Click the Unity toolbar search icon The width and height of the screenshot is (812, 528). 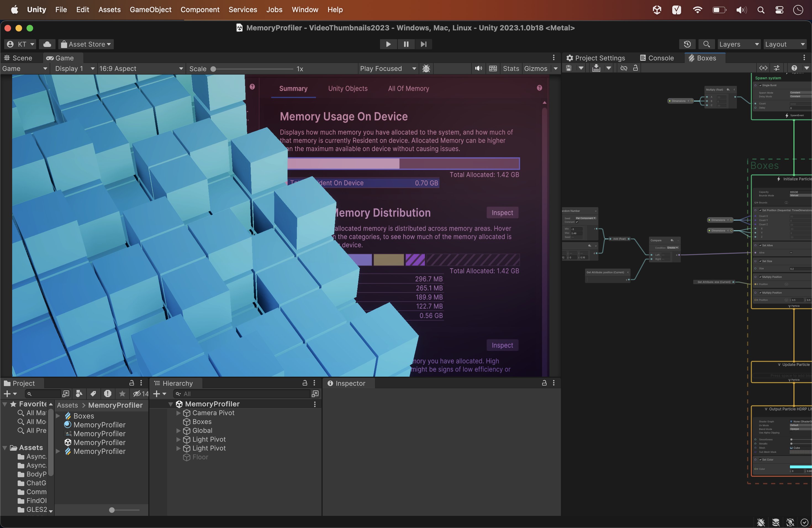click(706, 44)
